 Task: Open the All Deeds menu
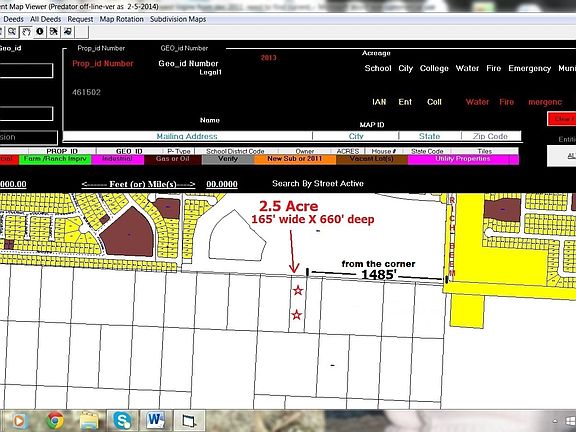coord(46,19)
